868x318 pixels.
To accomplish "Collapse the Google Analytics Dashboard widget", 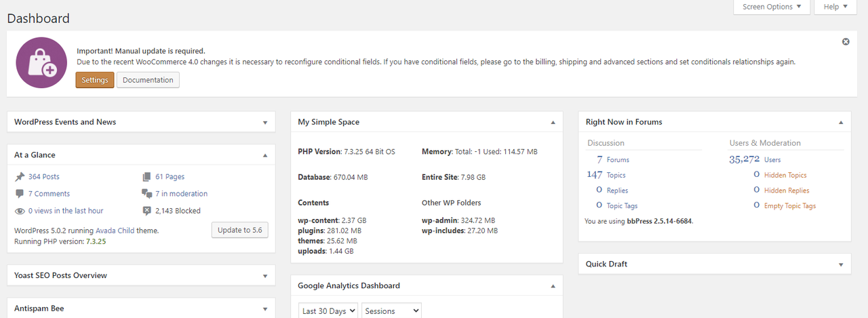I will tap(553, 286).
